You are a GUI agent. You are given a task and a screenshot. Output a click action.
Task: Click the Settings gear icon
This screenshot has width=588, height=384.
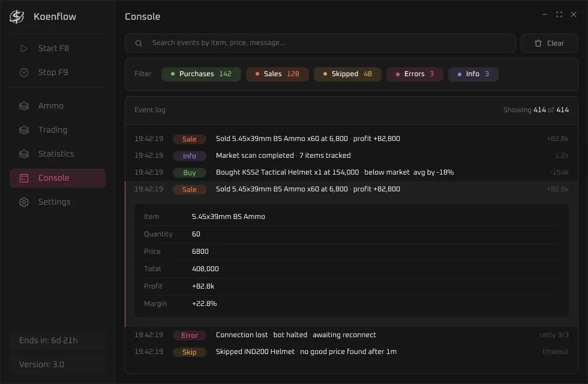pos(23,202)
